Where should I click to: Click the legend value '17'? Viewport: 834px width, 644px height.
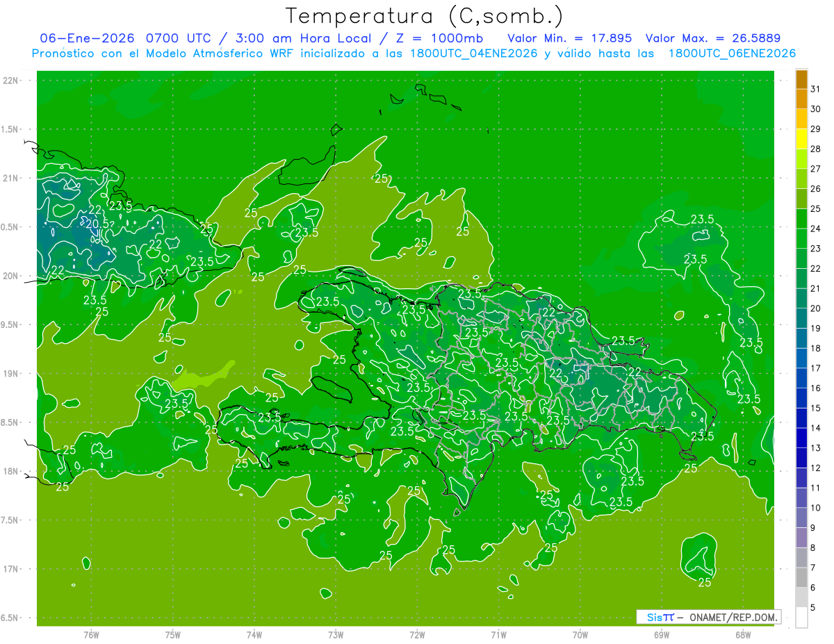pos(816,368)
